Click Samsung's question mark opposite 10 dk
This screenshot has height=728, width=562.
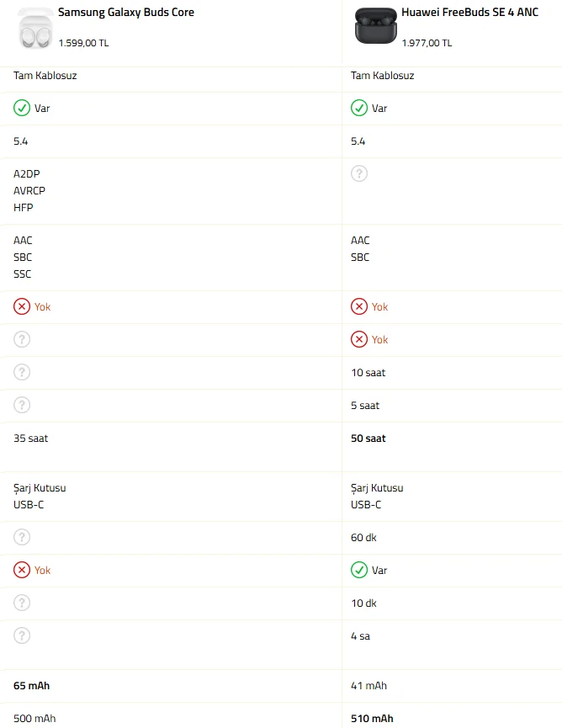22,603
